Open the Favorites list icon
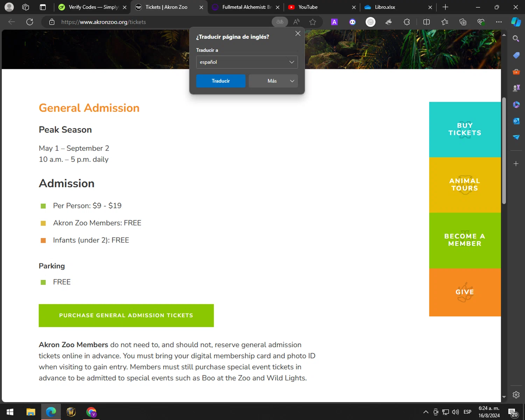Viewport: 525px width, 420px height. point(444,22)
